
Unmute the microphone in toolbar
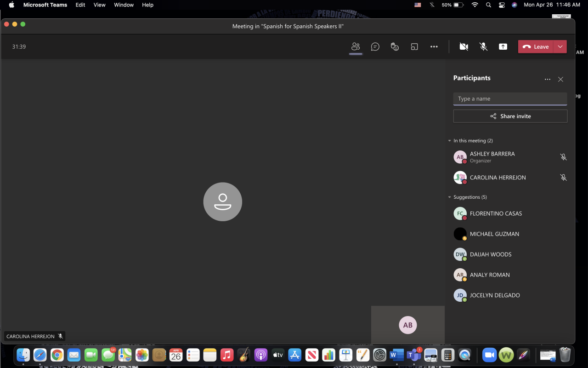click(483, 46)
